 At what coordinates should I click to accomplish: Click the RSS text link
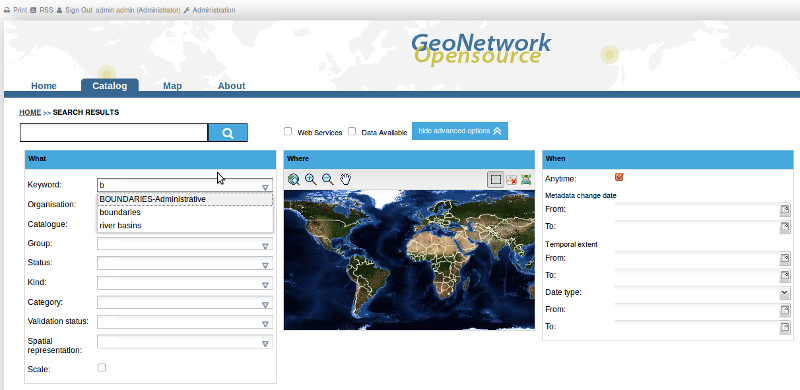[x=46, y=10]
